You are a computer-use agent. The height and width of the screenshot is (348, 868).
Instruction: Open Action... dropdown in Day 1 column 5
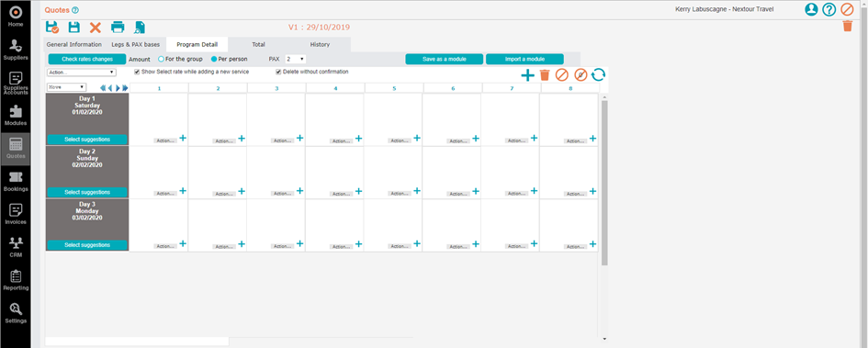pyautogui.click(x=400, y=141)
